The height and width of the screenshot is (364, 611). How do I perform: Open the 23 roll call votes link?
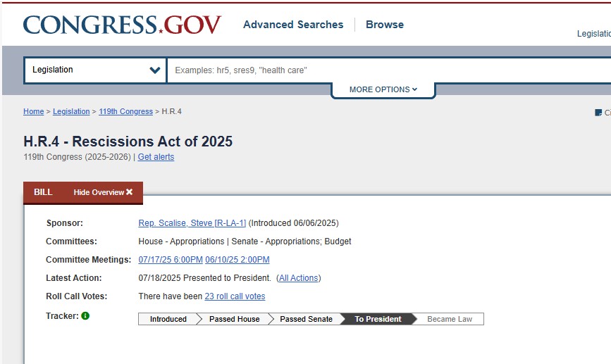(235, 296)
